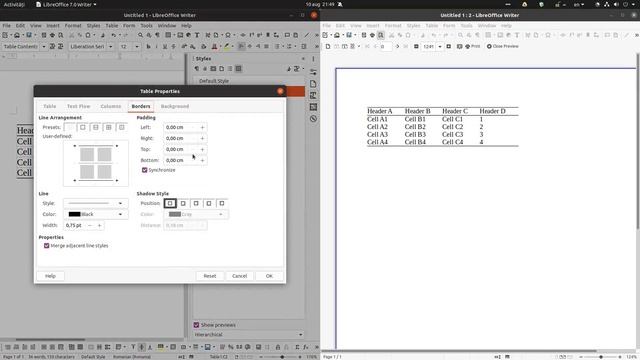Viewport: 640px width, 360px height.
Task: Increase the Right padding value
Action: [202, 138]
